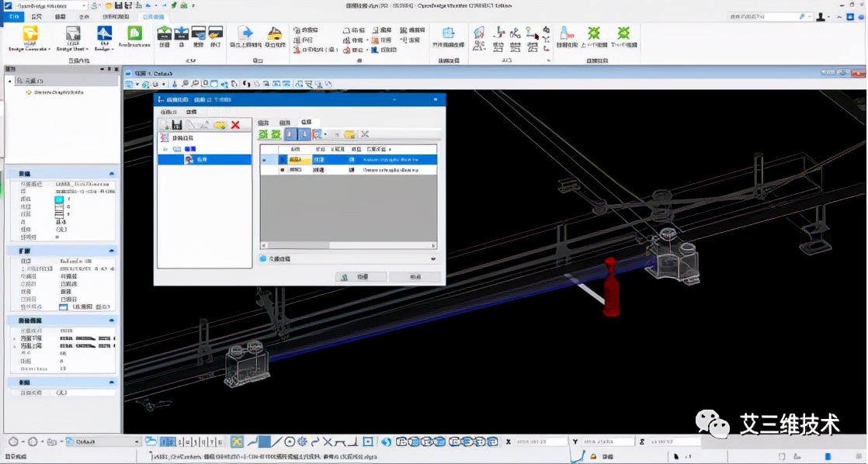The width and height of the screenshot is (868, 464).
Task: Toggle the highlighted snap mode button in bottom toolbar
Action: (x=238, y=442)
